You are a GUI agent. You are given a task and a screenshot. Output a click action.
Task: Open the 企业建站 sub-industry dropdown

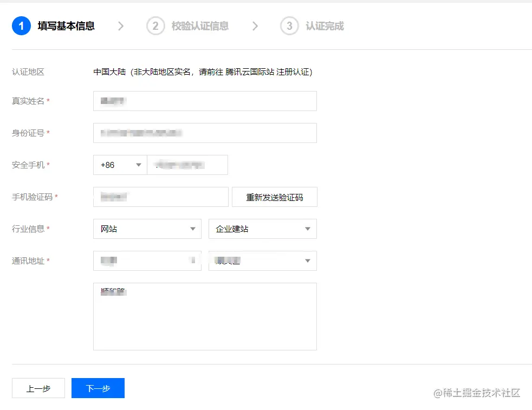(x=263, y=229)
